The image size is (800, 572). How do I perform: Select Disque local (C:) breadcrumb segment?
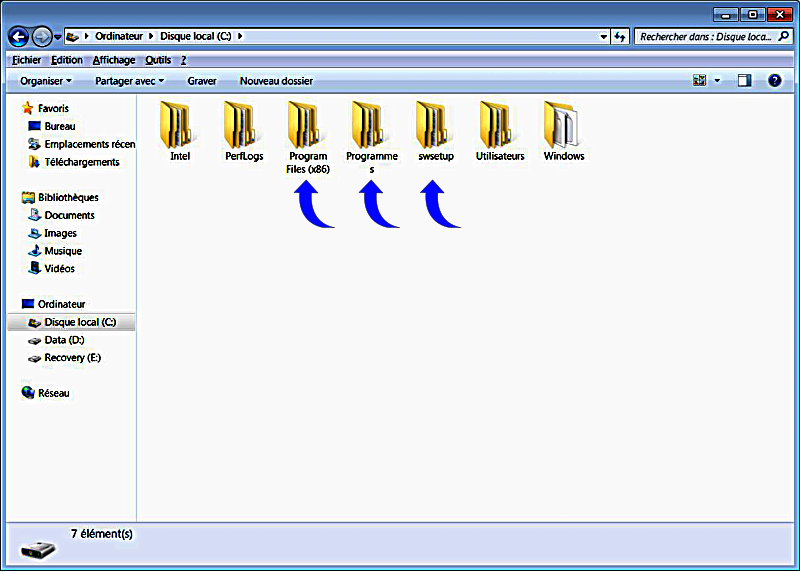click(196, 36)
